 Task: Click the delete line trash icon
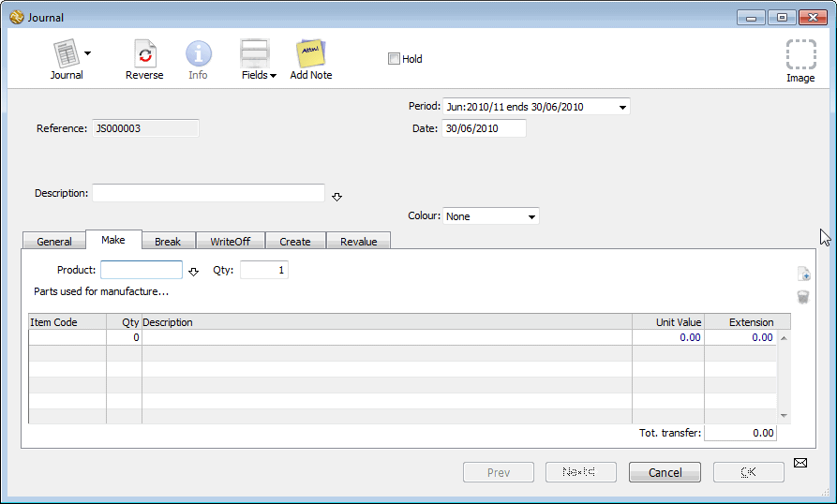click(803, 297)
